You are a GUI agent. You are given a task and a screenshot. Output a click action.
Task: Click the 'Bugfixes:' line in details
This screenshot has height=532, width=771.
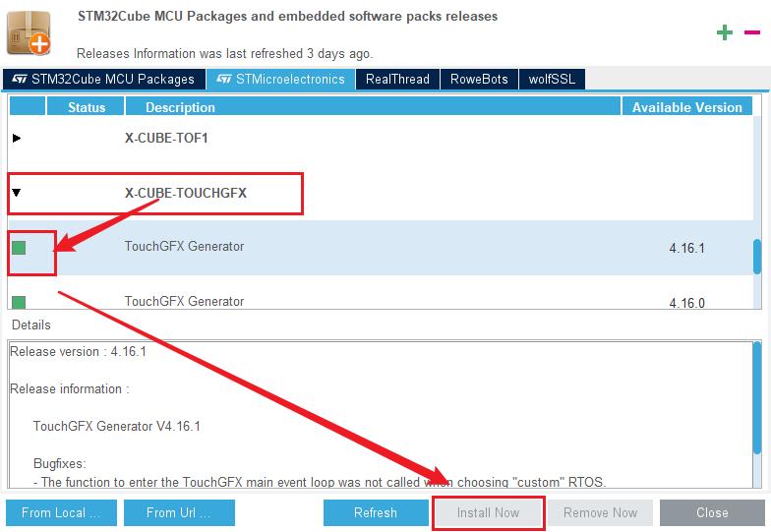tap(59, 464)
